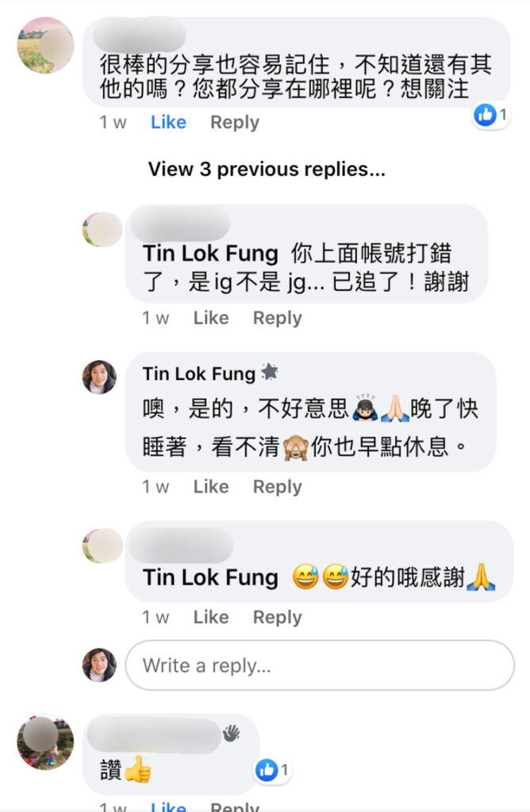Expand View 3 previous replies
Viewport: 530px width, 812px height.
(x=267, y=169)
